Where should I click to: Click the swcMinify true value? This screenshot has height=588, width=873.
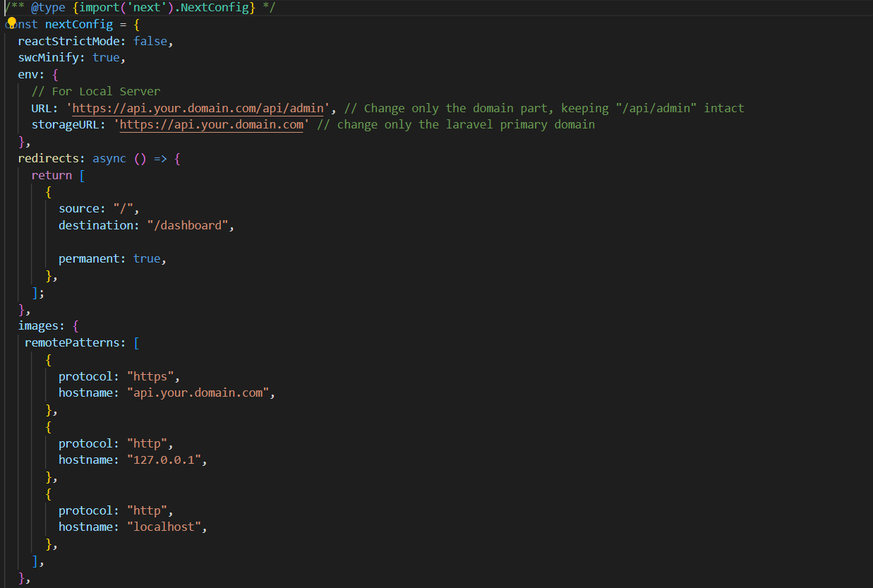click(x=106, y=58)
